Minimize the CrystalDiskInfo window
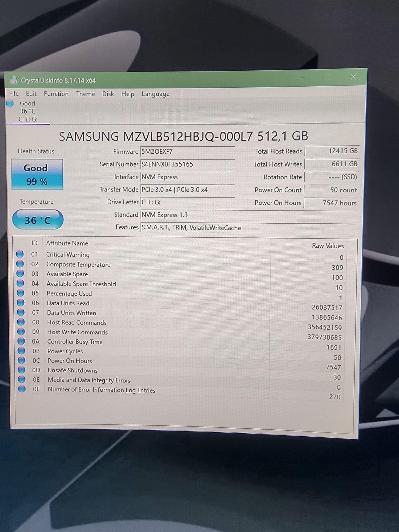The width and height of the screenshot is (399, 532). [x=303, y=78]
